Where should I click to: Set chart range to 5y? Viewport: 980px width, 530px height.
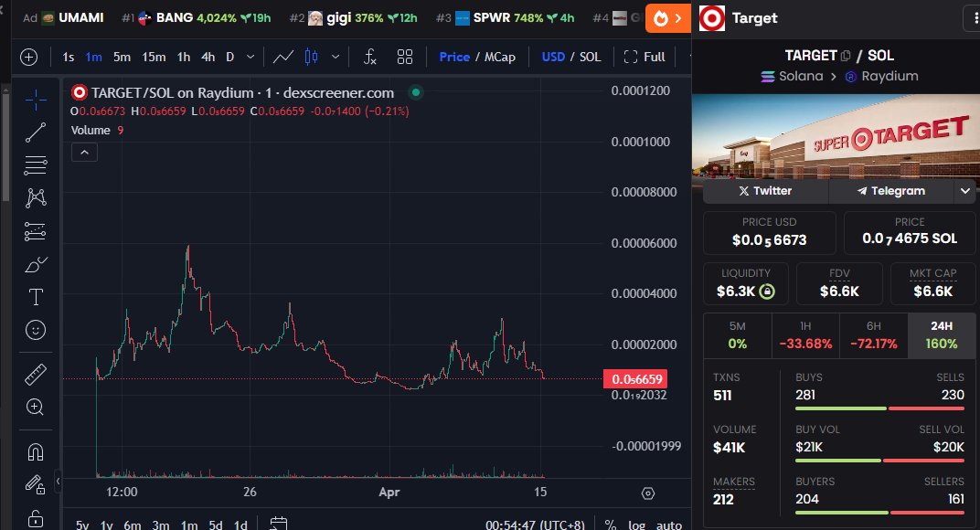pos(82,525)
